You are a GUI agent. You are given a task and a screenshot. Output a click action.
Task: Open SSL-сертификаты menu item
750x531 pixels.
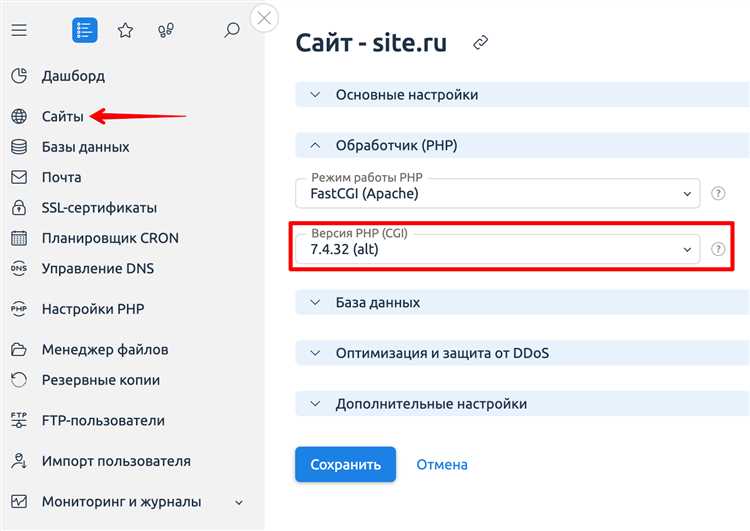click(99, 208)
